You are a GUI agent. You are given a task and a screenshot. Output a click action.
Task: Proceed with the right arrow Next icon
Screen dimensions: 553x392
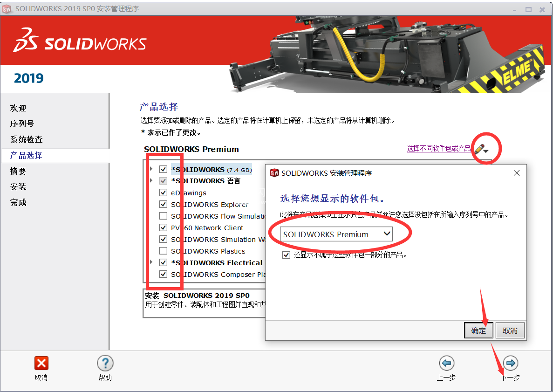coord(510,364)
